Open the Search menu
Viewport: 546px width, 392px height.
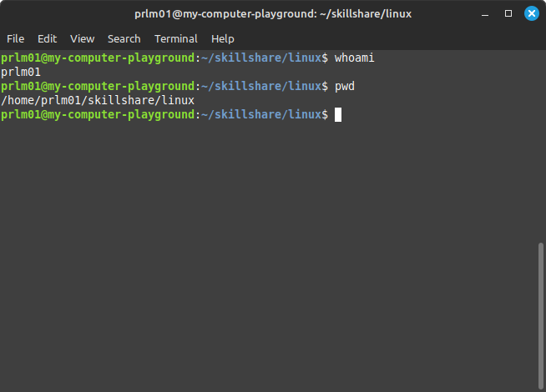click(x=124, y=38)
